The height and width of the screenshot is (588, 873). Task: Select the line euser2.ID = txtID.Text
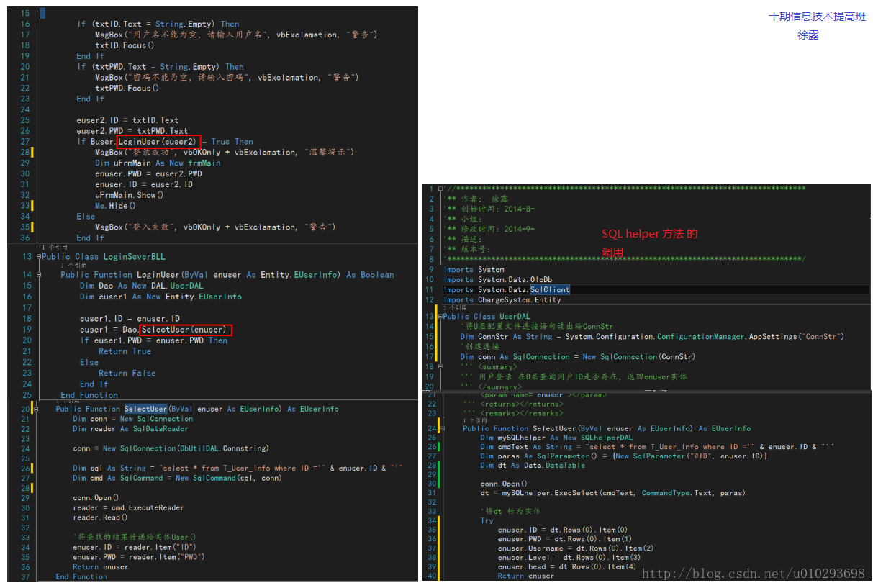tap(127, 120)
